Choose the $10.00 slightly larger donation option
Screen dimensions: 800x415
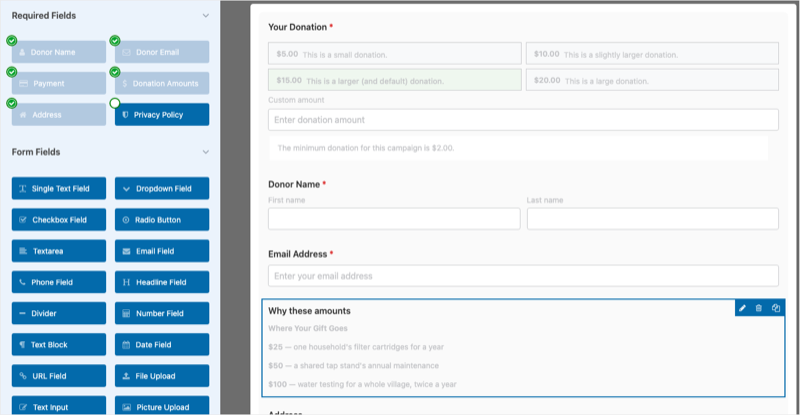tap(652, 54)
